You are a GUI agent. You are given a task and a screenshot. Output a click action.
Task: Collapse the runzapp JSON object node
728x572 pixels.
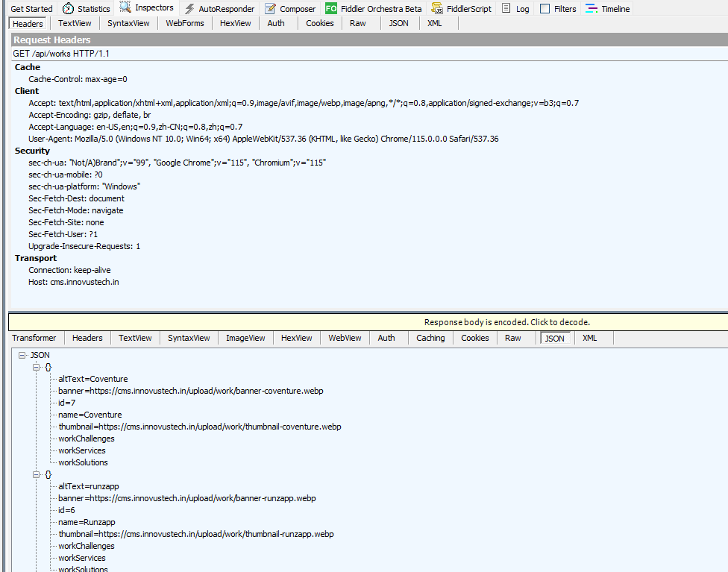tap(37, 474)
